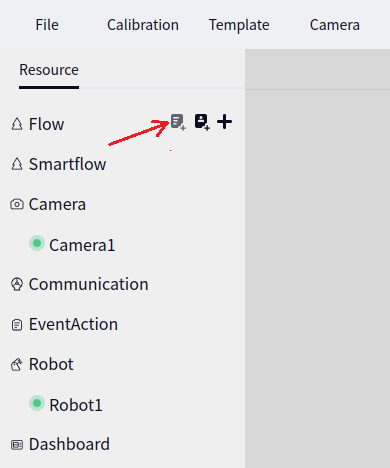Click the Communication row icon
The height and width of the screenshot is (468, 390).
click(x=17, y=284)
